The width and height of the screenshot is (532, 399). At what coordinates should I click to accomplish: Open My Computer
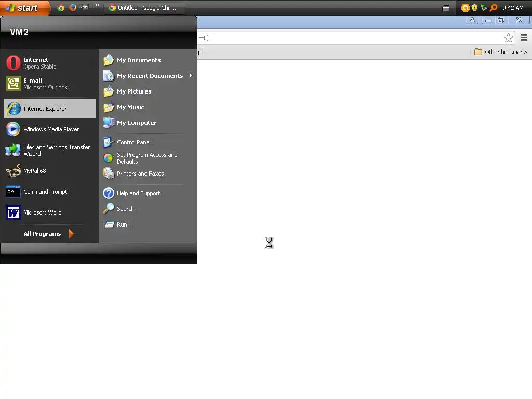(148, 123)
